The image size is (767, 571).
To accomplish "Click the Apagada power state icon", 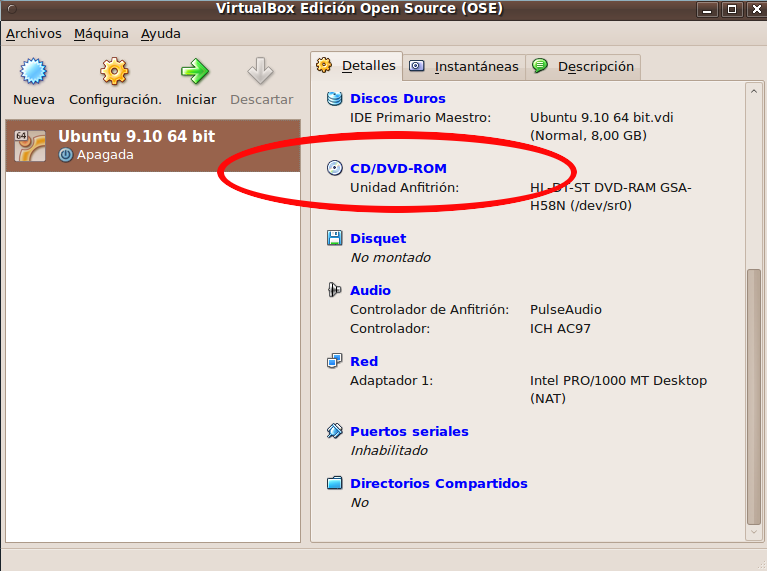I will [66, 155].
